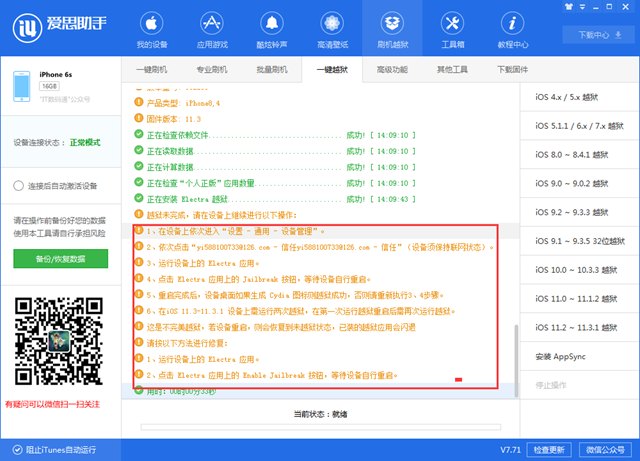Click the 爱思助手 i4 logo
The width and height of the screenshot is (640, 461).
(x=60, y=28)
